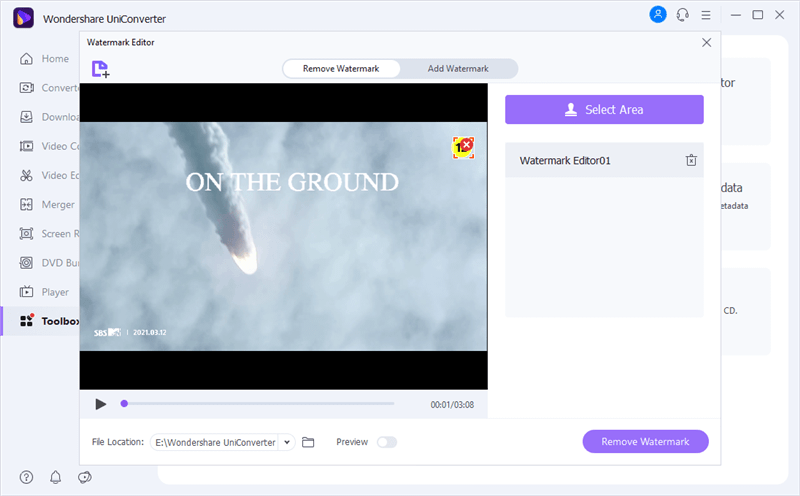800x496 pixels.
Task: Delete the Watermark Editor01 entry with trash icon
Action: 691,160
